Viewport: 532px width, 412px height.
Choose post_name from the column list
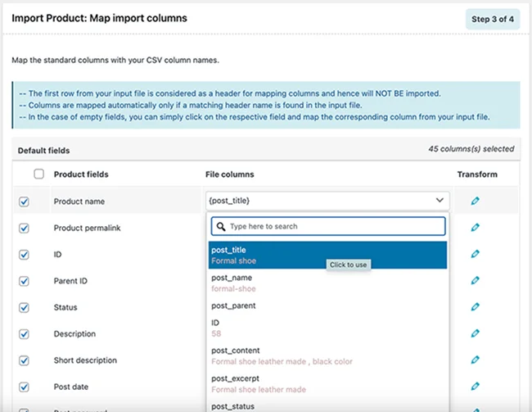coord(327,283)
